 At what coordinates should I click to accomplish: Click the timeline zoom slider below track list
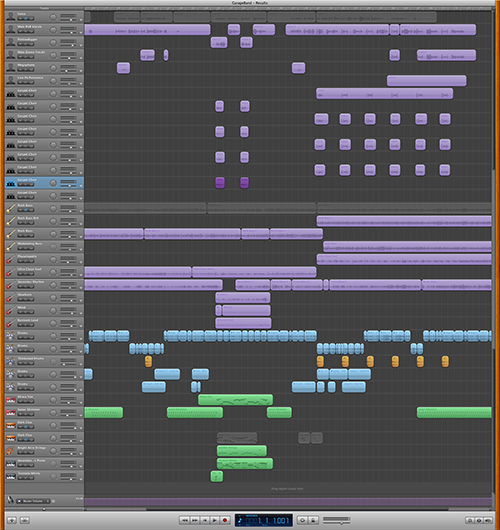pyautogui.click(x=44, y=509)
